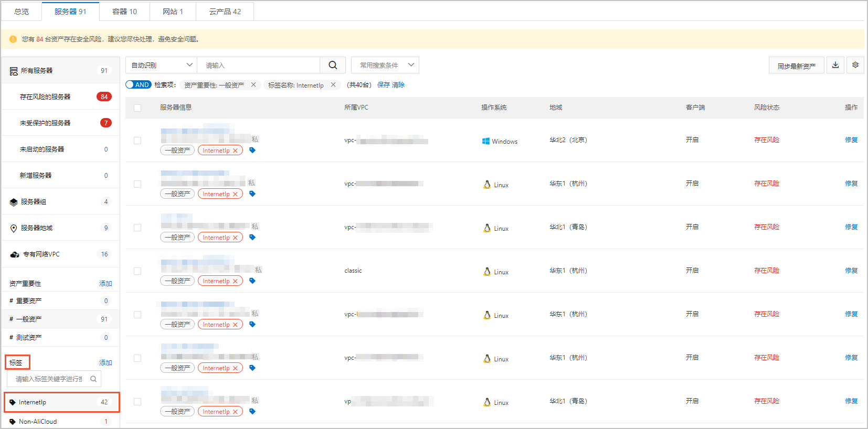Open 所有服务器 in sidebar

pyautogui.click(x=61, y=70)
